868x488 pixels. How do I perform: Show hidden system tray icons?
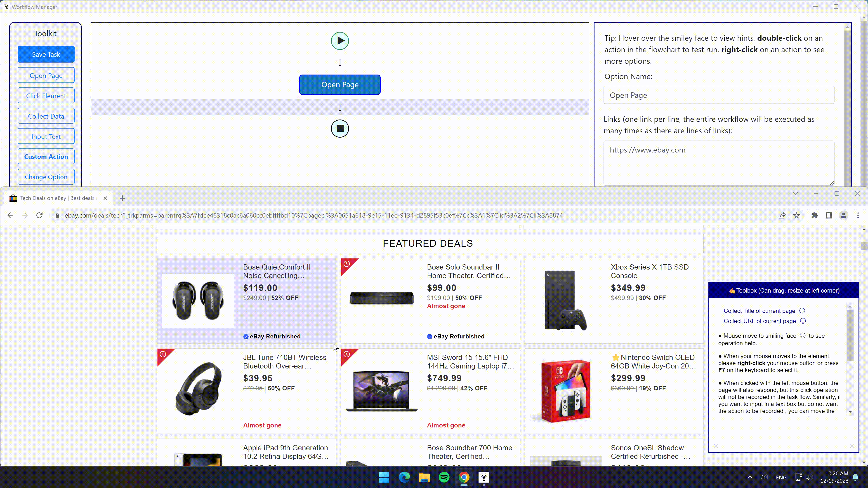749,477
